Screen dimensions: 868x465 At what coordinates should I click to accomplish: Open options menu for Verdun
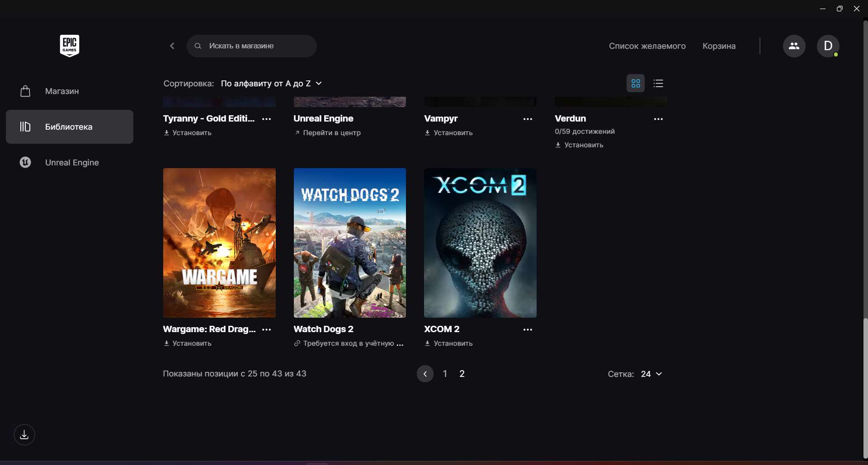coord(658,119)
